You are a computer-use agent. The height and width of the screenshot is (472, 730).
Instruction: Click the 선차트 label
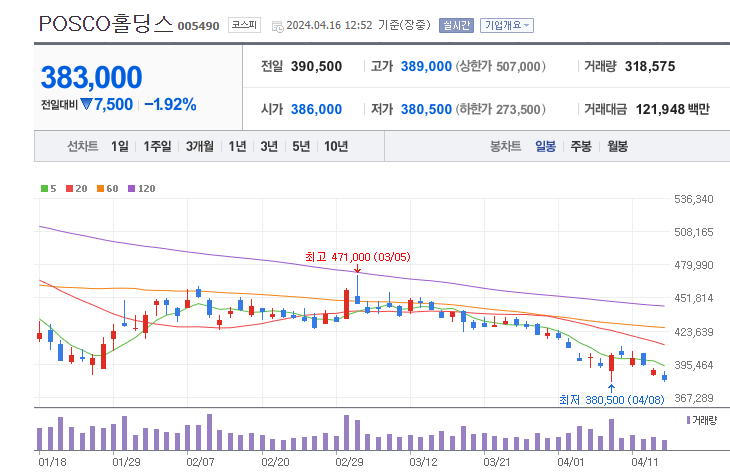pyautogui.click(x=82, y=147)
